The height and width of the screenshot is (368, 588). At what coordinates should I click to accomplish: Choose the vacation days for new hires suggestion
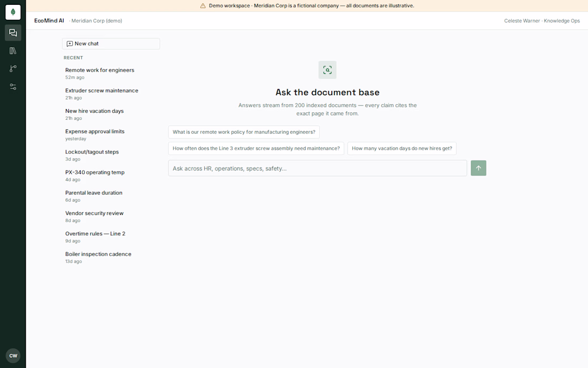(402, 149)
